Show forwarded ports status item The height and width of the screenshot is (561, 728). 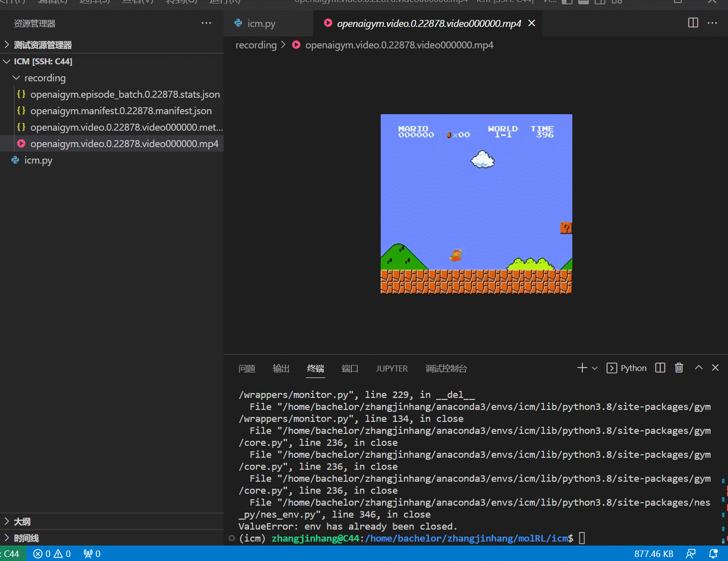tap(92, 554)
